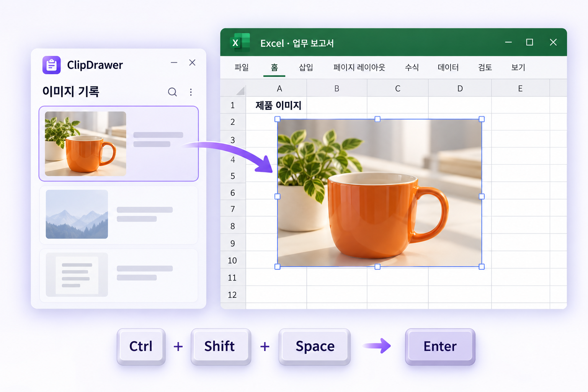
Task: Click the image's top-left resize handle
Action: coord(278,119)
